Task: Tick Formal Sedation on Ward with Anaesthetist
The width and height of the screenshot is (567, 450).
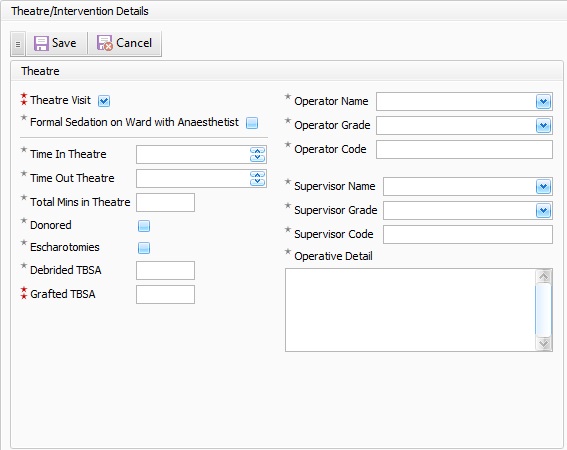Action: 252,123
